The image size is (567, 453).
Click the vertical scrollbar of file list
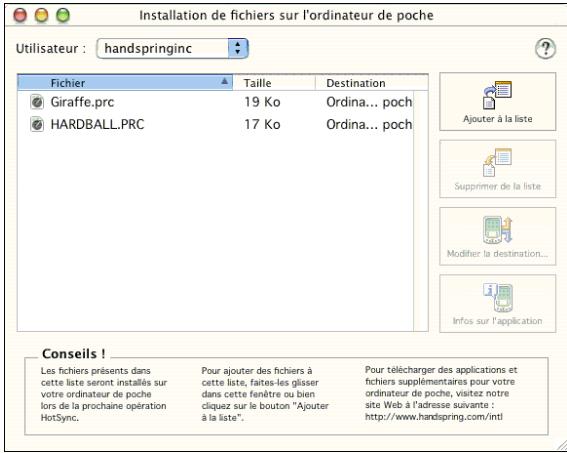tap(421, 211)
